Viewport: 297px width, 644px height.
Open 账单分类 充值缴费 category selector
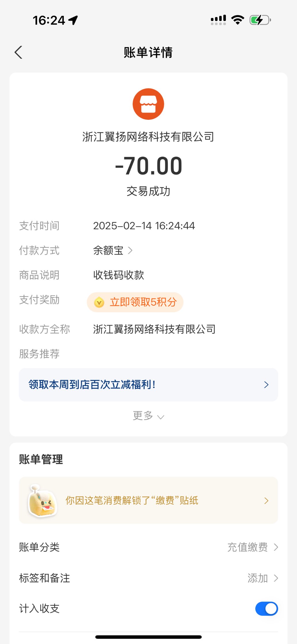pyautogui.click(x=253, y=547)
